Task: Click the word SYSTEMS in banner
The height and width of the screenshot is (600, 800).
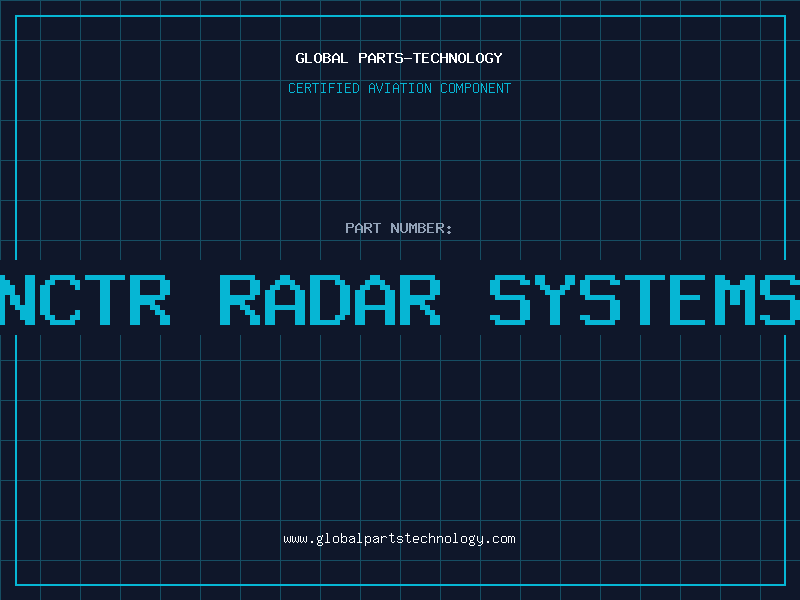Action: point(645,299)
